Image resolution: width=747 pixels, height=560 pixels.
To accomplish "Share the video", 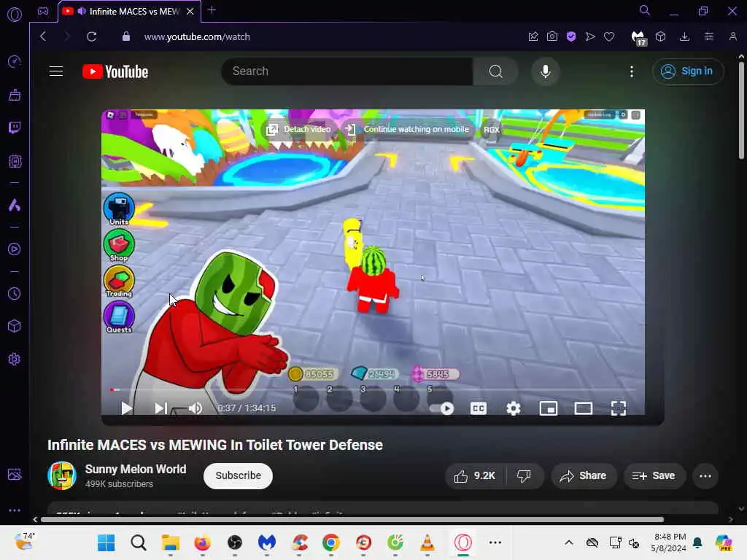I will tap(584, 475).
